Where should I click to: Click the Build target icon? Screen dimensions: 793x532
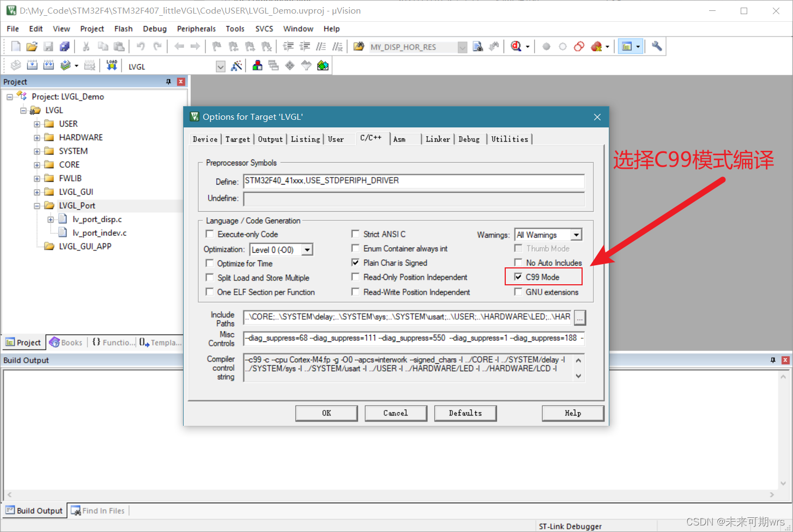(x=32, y=66)
